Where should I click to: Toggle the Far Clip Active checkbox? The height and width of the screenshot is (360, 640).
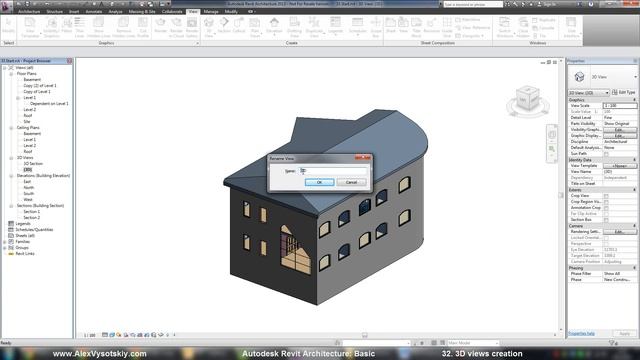coord(606,214)
